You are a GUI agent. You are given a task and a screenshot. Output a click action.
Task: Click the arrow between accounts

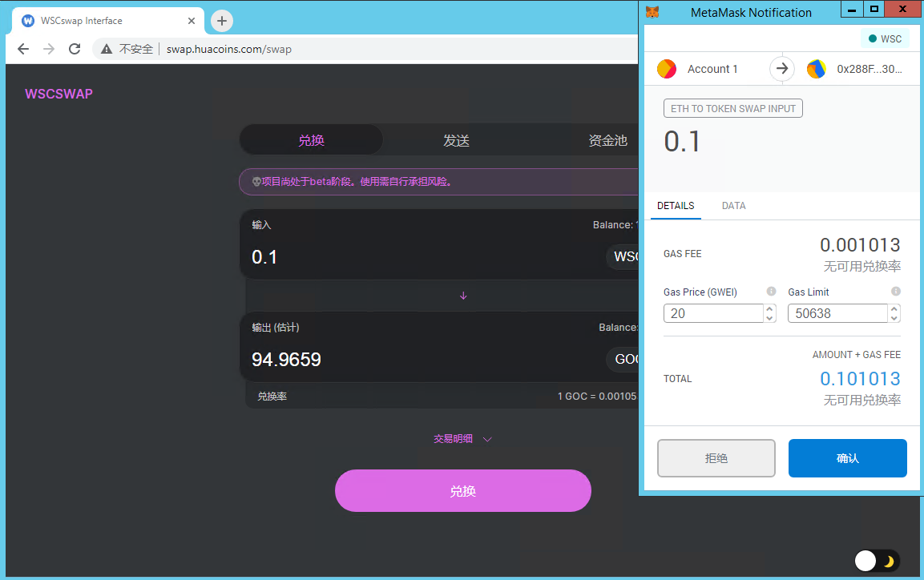click(782, 69)
